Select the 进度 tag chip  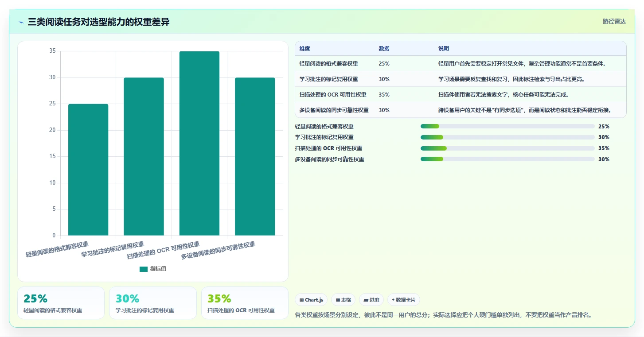click(x=371, y=300)
